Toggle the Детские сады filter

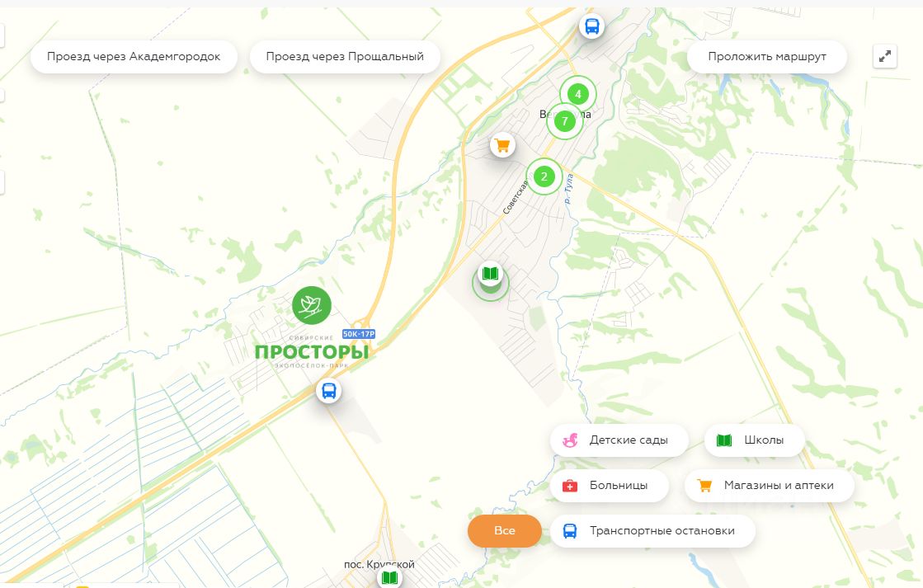point(619,440)
